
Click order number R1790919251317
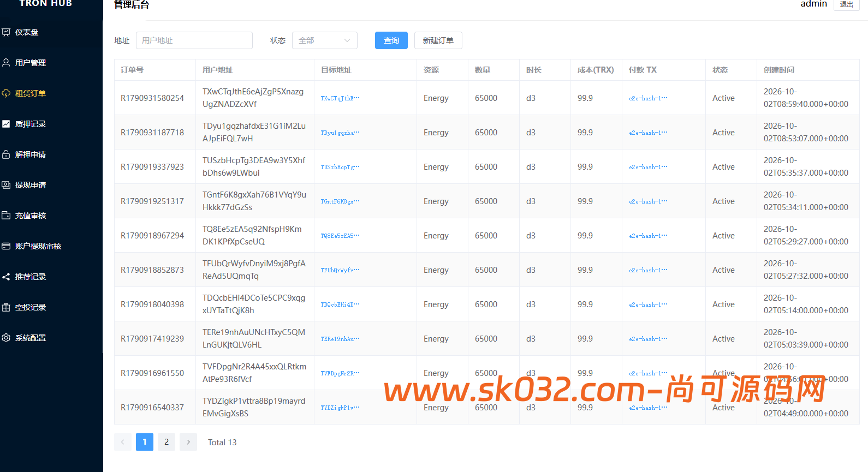coord(152,201)
